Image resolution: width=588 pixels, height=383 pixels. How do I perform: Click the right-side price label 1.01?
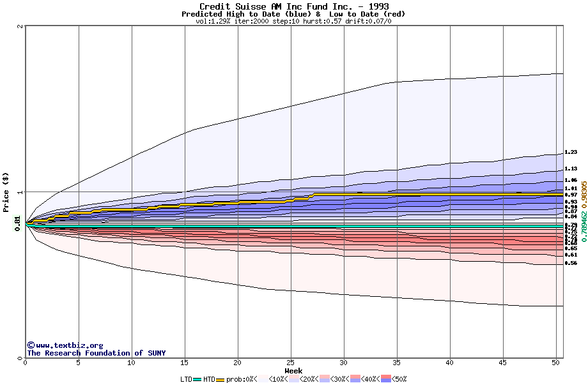[x=571, y=188]
